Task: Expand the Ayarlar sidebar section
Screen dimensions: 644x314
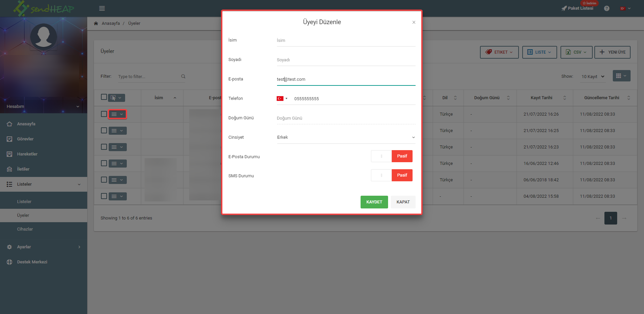Action: (44, 247)
